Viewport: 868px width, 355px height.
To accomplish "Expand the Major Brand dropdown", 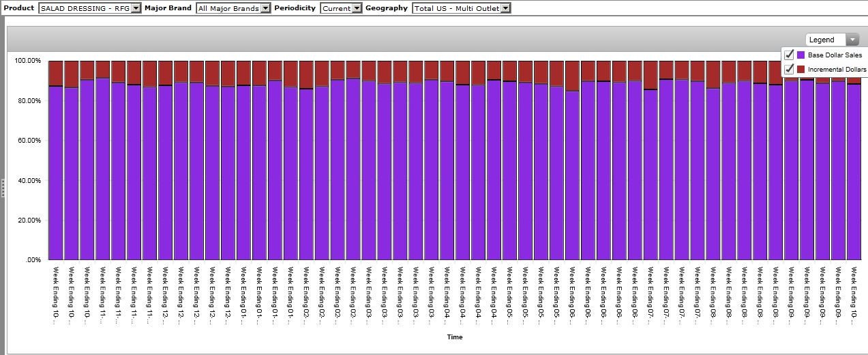I will point(266,8).
